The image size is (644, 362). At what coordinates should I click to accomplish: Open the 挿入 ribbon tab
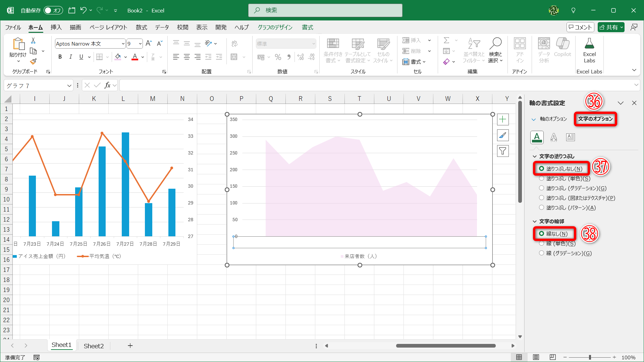tap(56, 27)
